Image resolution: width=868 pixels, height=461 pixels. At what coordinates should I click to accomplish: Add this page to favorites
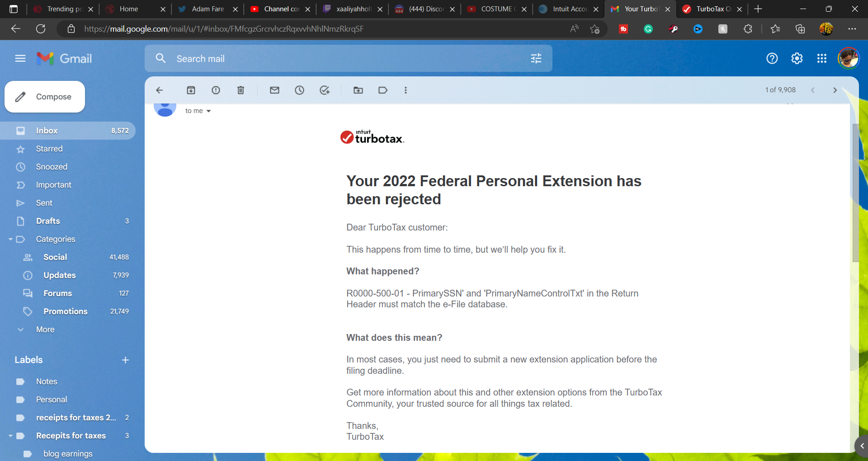coord(594,29)
